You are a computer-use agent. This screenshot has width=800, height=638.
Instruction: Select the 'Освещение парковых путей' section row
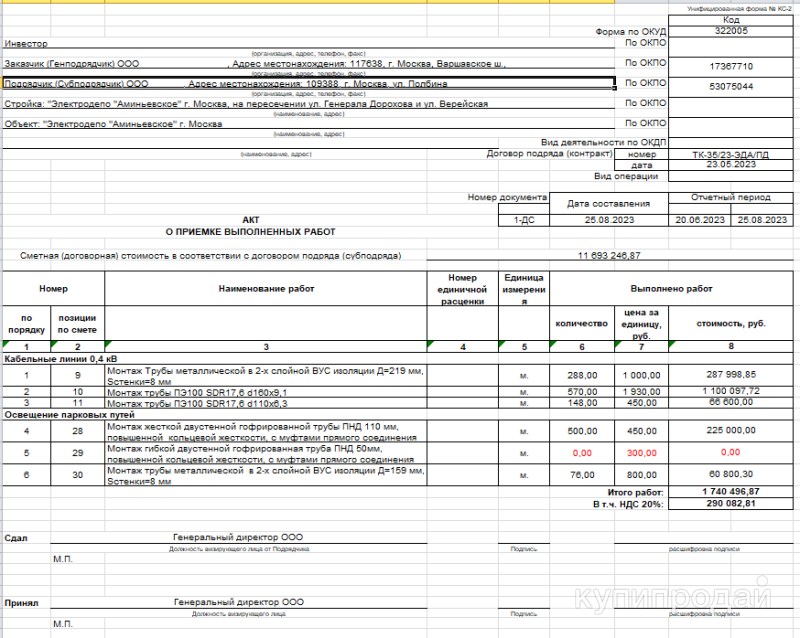pos(68,413)
